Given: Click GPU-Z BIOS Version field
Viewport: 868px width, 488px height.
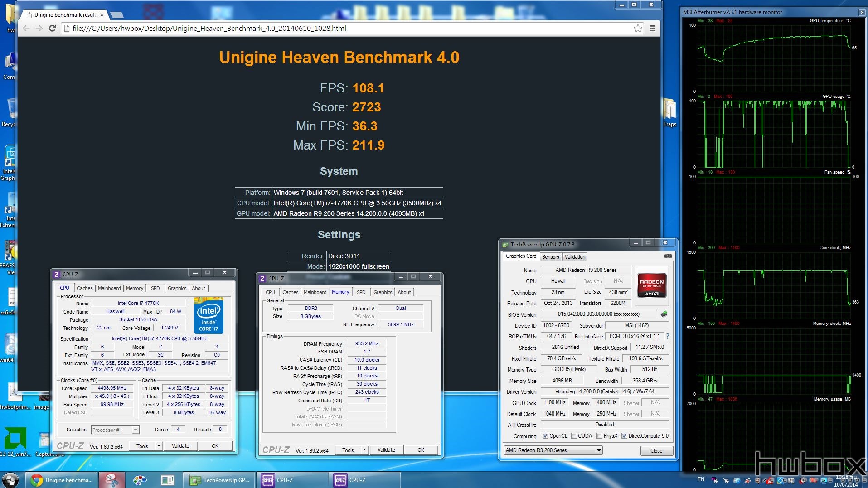Looking at the screenshot, I should 598,314.
